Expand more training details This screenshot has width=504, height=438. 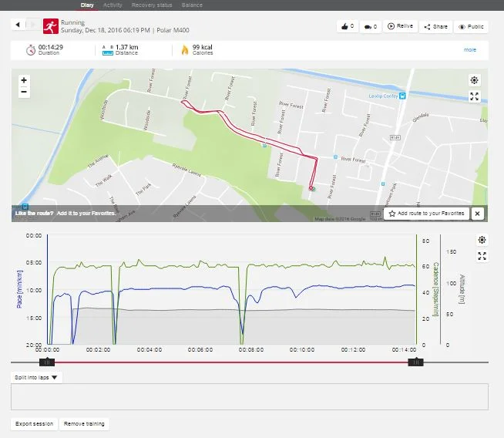pyautogui.click(x=470, y=49)
